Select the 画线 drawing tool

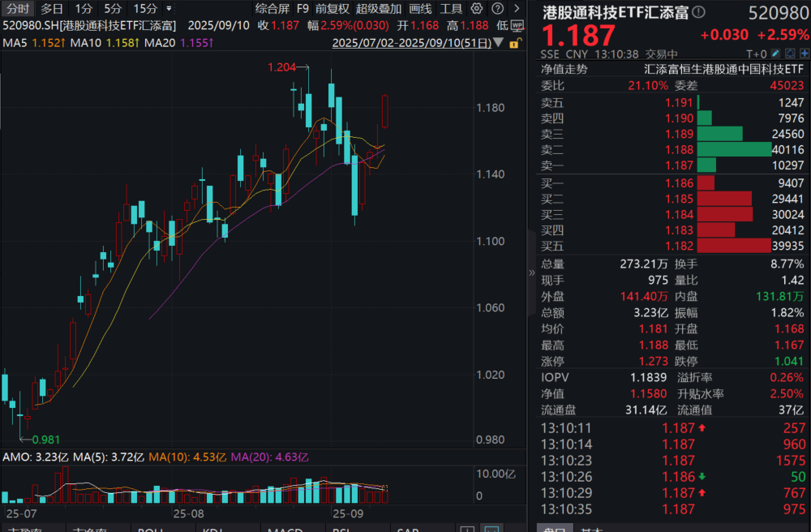point(421,9)
